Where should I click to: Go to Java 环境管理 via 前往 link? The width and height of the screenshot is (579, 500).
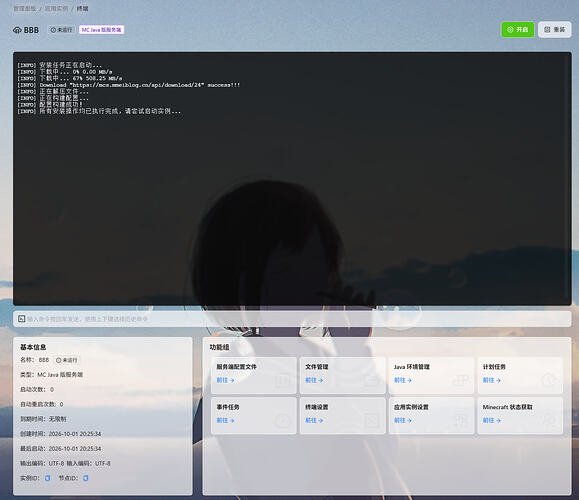403,380
